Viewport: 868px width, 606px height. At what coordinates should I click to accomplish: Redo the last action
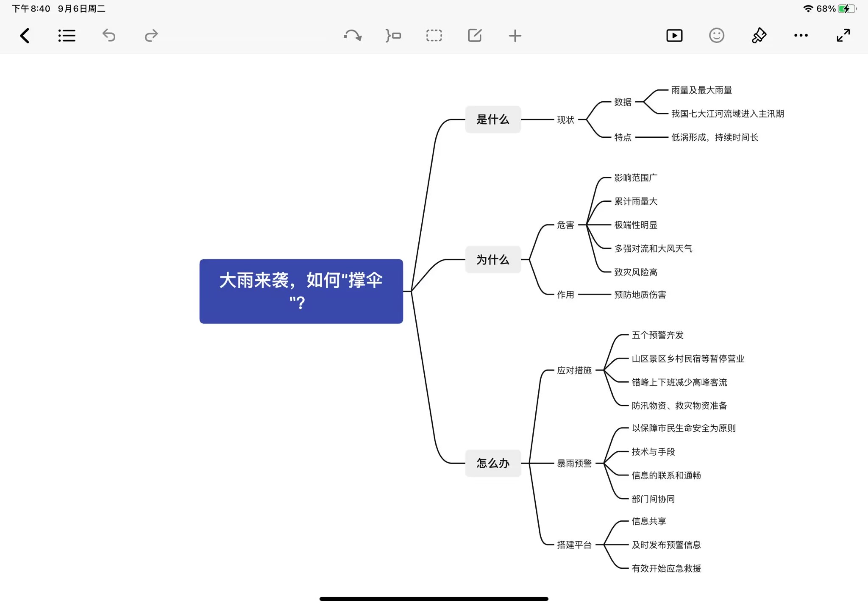pos(151,36)
